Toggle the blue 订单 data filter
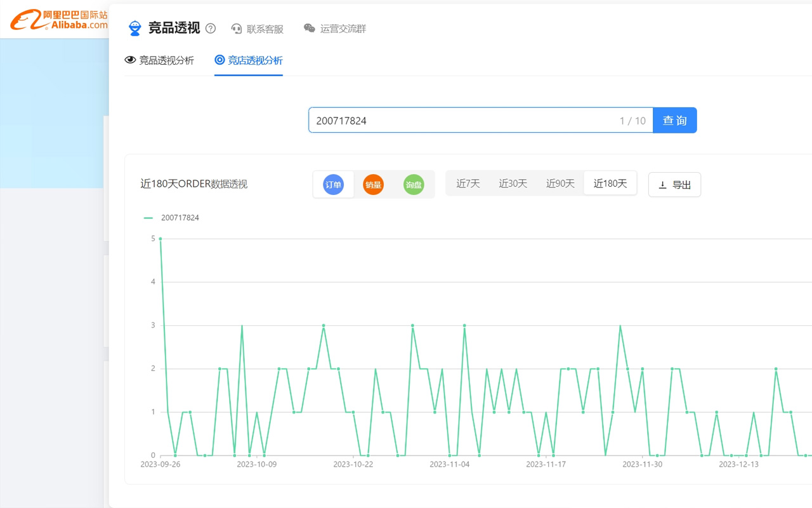The image size is (812, 508). click(x=333, y=184)
